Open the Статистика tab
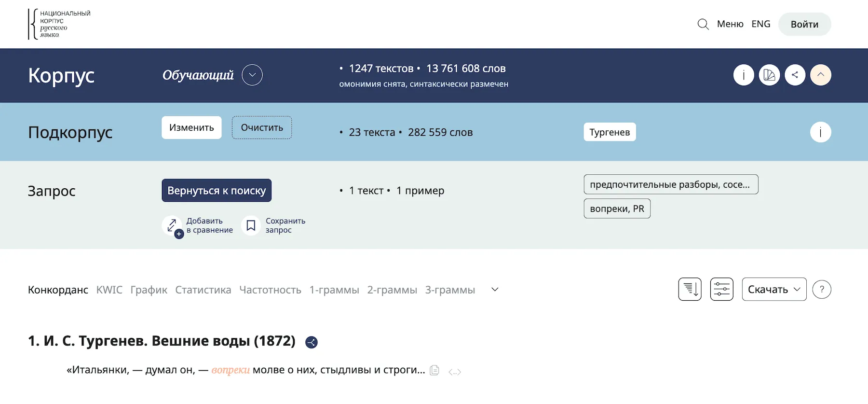This screenshot has height=404, width=868. tap(203, 290)
